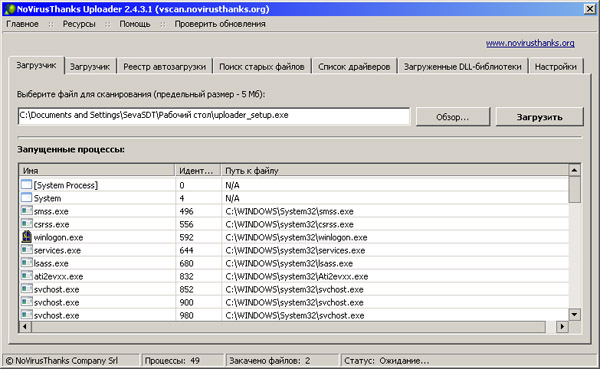600x369 pixels.
Task: Click the process ID 680 cell
Action: [x=186, y=263]
